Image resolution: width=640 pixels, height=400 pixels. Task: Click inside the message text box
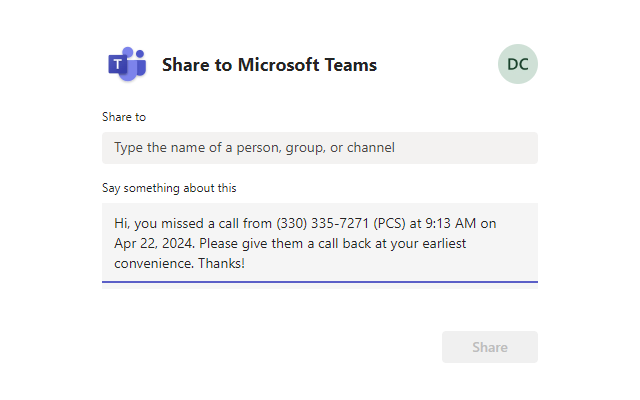click(320, 243)
